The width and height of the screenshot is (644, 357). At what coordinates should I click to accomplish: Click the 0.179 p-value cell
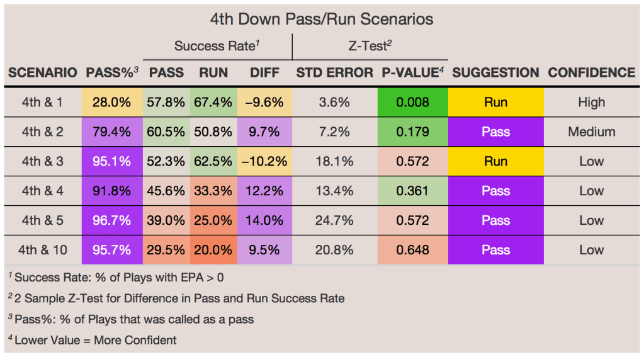click(413, 132)
